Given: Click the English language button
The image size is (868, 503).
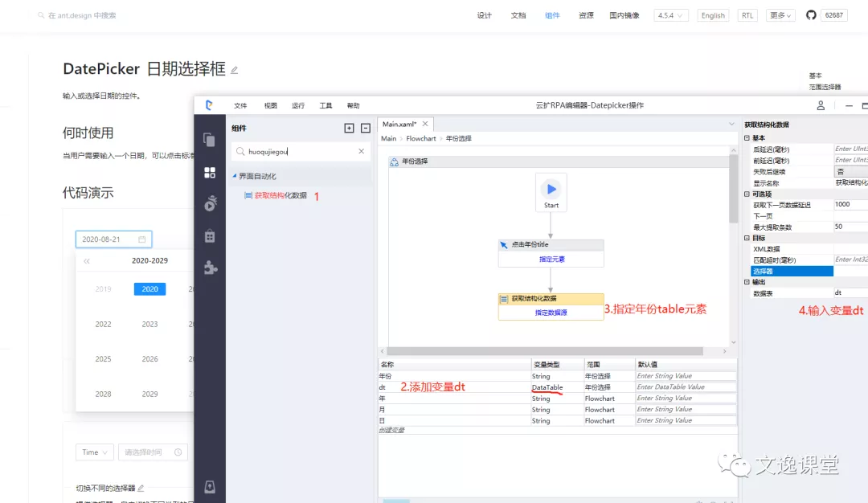Looking at the screenshot, I should click(713, 15).
